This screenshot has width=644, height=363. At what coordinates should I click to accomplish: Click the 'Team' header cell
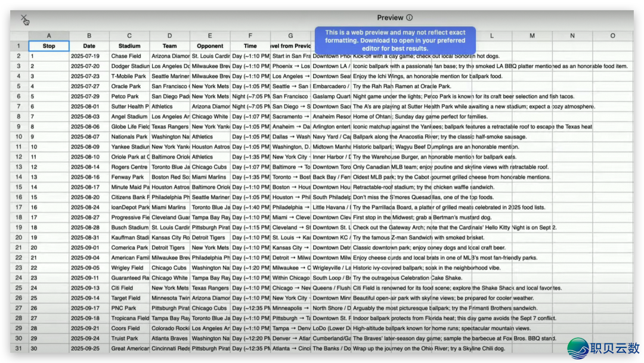coord(169,46)
